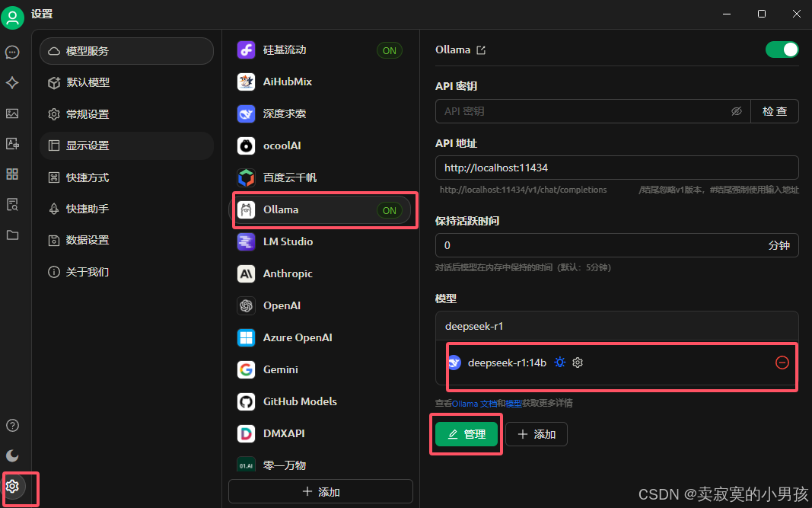Select 百度云千帆 provider
Viewport: 812px width, 508px height.
pyautogui.click(x=320, y=177)
